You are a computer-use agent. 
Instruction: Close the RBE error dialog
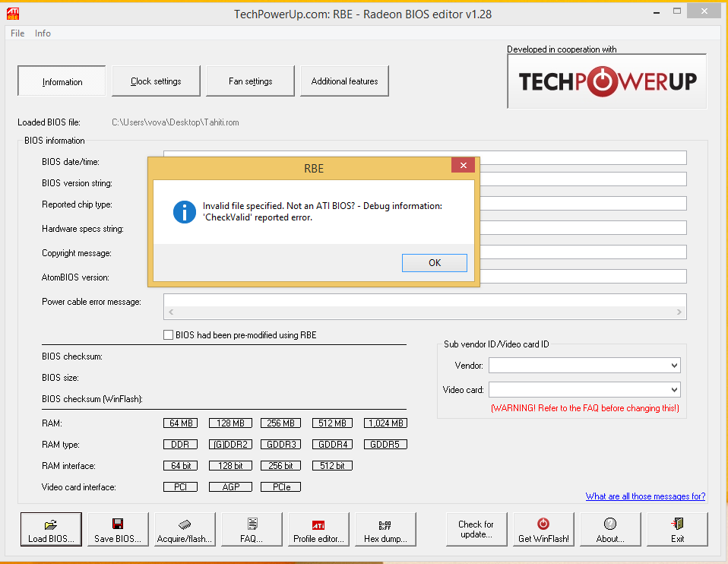coord(463,166)
